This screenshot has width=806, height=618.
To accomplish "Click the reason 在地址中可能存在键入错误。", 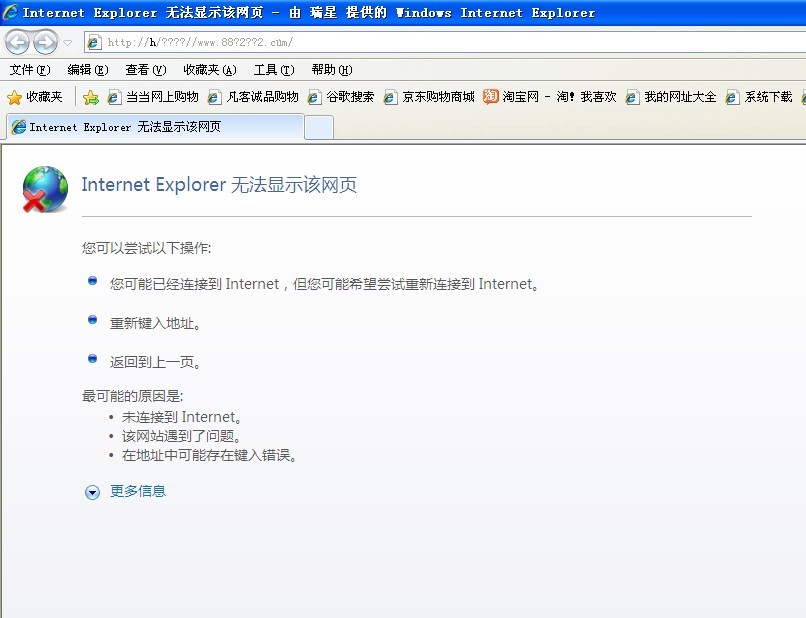I will coord(209,456).
